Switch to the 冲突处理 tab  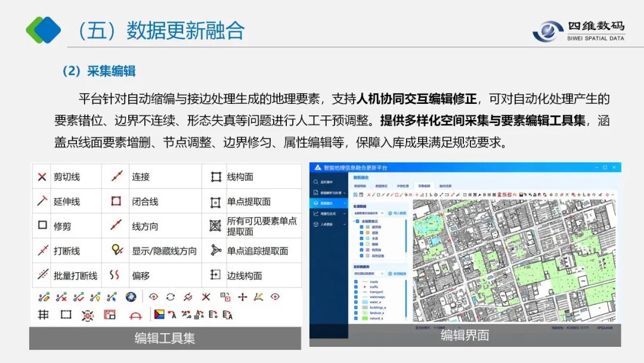pos(402,186)
